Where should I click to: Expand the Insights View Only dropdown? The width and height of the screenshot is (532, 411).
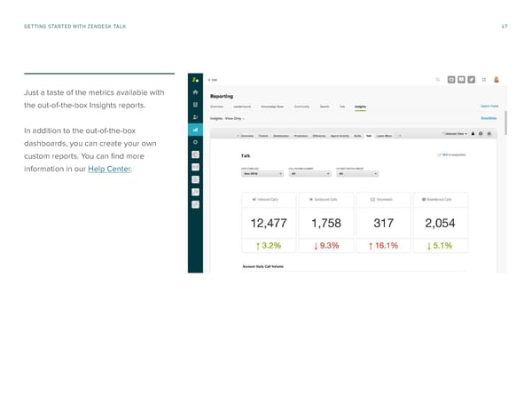(228, 117)
